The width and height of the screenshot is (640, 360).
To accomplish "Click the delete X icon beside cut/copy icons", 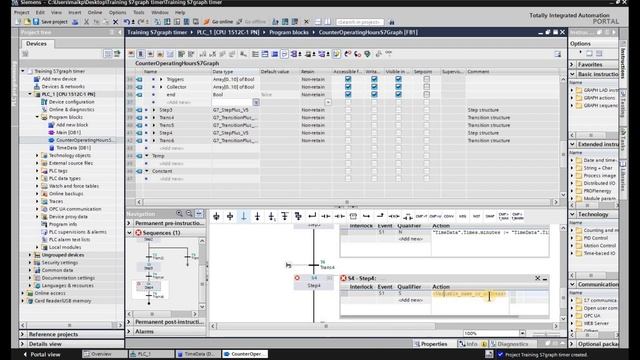I will (116, 22).
